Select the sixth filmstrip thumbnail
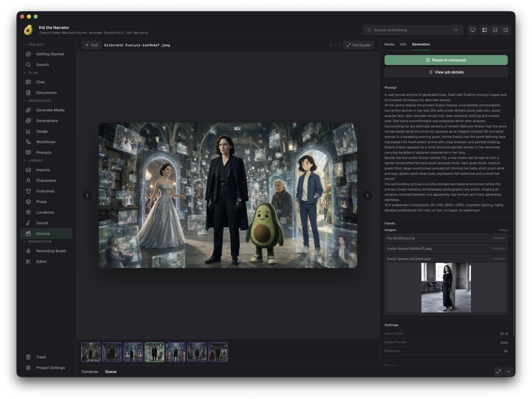This screenshot has width=532, height=399. 197,352
